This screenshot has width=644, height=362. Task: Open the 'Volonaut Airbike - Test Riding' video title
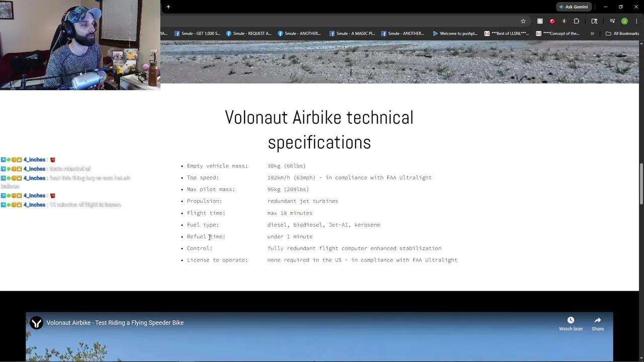point(115,323)
